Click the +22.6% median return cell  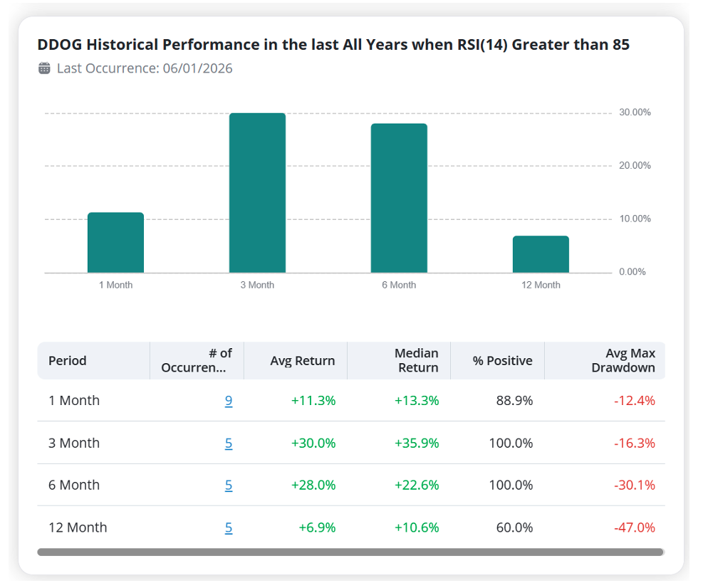click(x=417, y=485)
